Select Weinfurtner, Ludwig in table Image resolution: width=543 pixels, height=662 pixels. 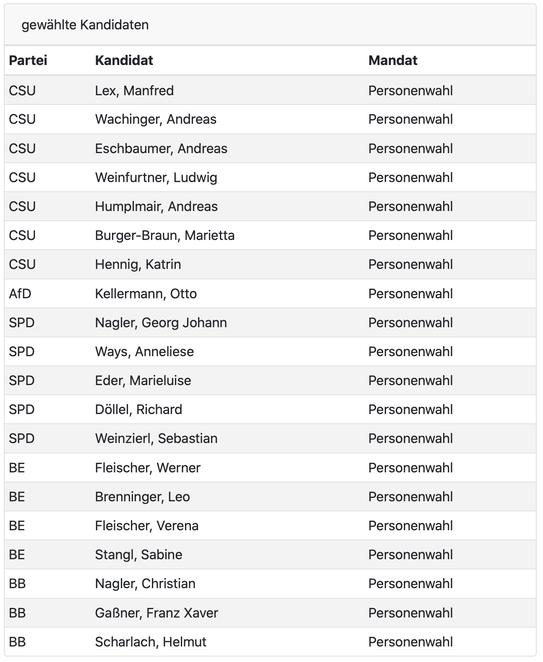coord(156,178)
